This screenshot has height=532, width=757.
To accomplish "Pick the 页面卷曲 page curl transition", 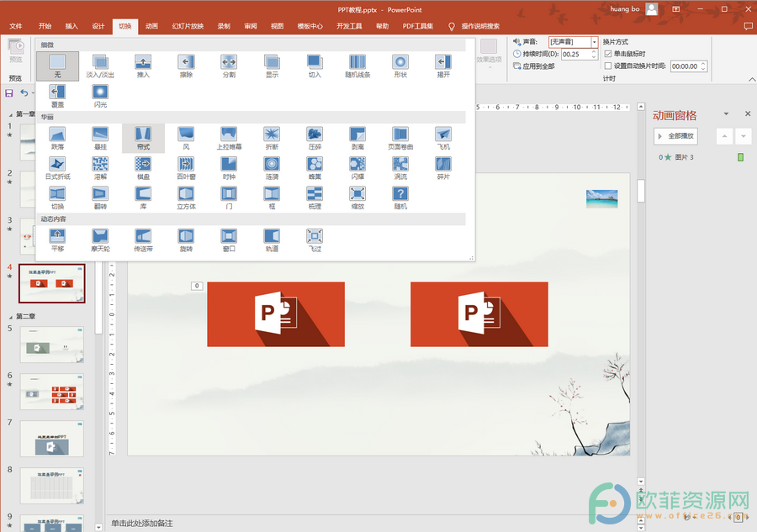I will click(400, 138).
